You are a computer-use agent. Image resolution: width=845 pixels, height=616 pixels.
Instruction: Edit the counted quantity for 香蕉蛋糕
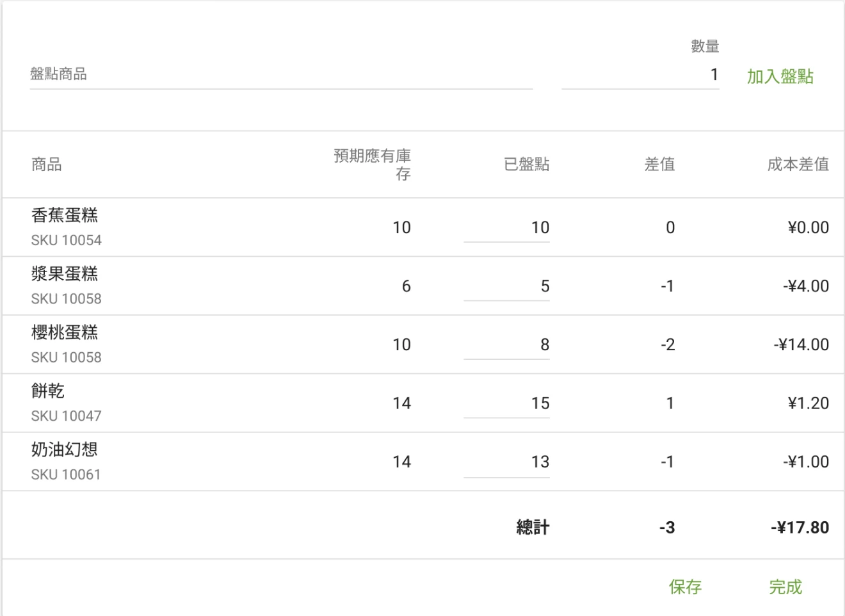pyautogui.click(x=507, y=228)
